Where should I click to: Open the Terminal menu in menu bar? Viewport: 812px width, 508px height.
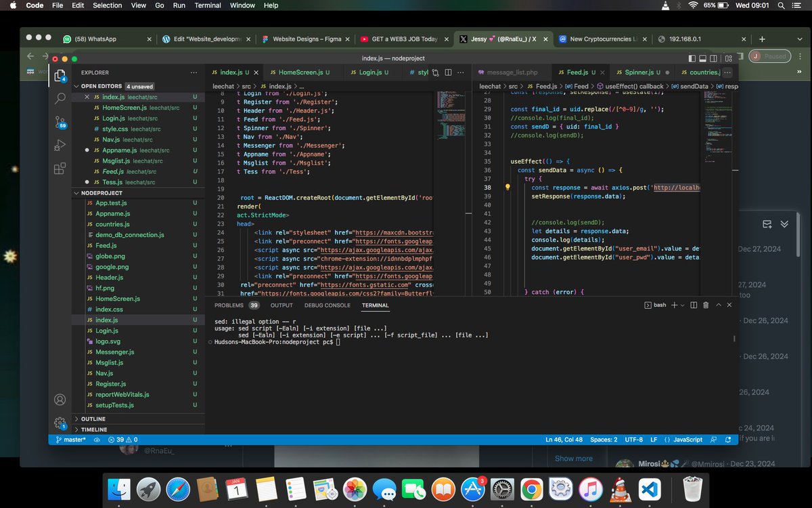208,5
